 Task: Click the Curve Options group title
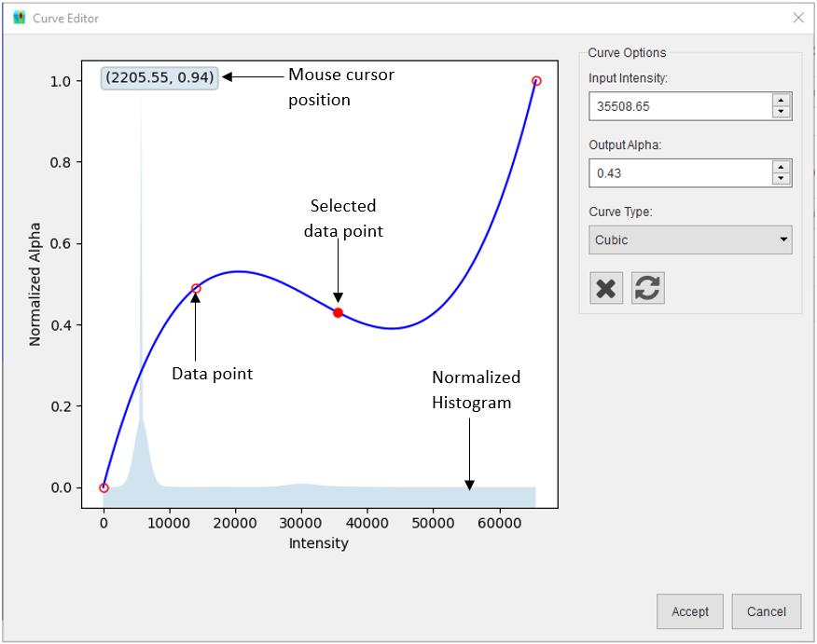coord(627,52)
